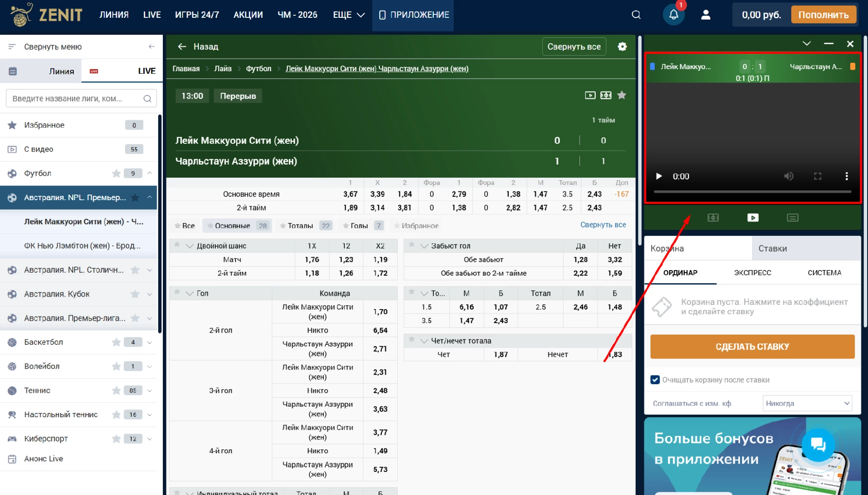The image size is (868, 495).
Task: Open Анонс Live in sidebar
Action: [x=43, y=459]
